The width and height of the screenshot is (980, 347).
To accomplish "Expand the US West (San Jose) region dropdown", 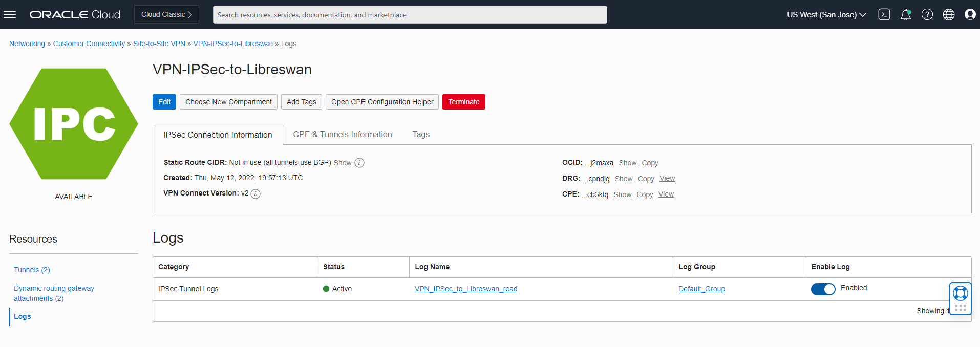I will pyautogui.click(x=826, y=14).
